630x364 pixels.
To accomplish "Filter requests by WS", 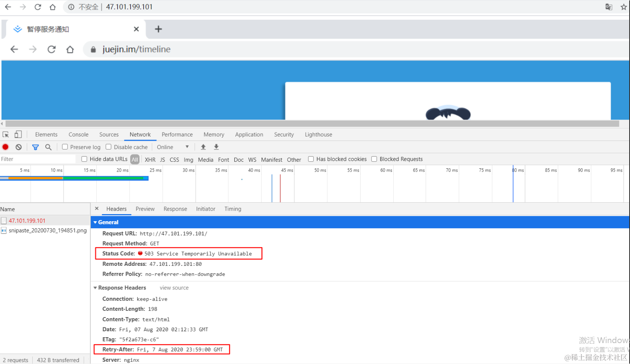I will coord(252,160).
